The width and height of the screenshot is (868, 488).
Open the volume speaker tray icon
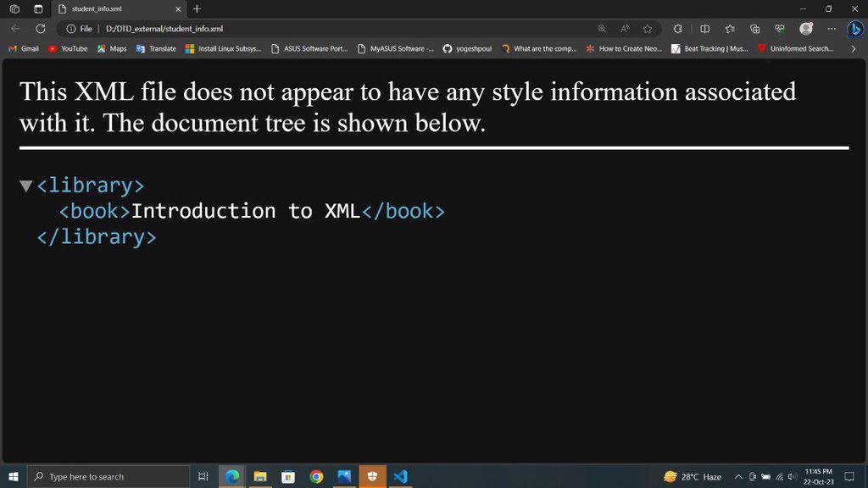point(793,476)
